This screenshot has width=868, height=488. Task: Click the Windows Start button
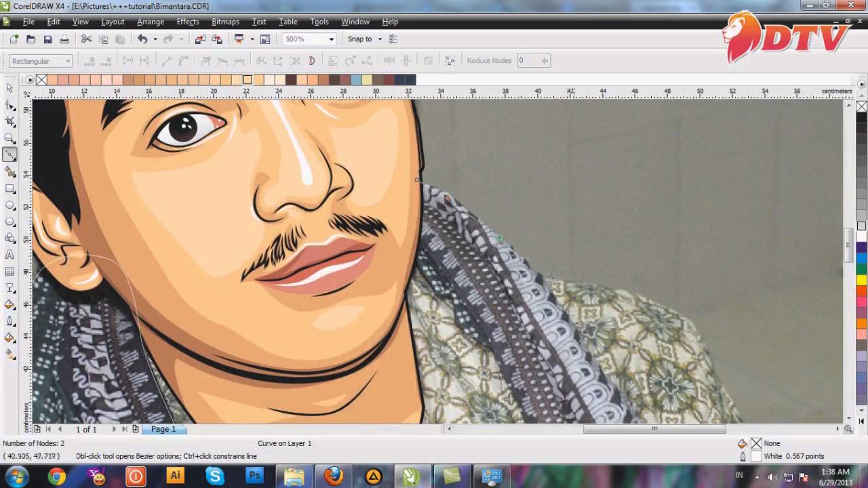tap(16, 476)
